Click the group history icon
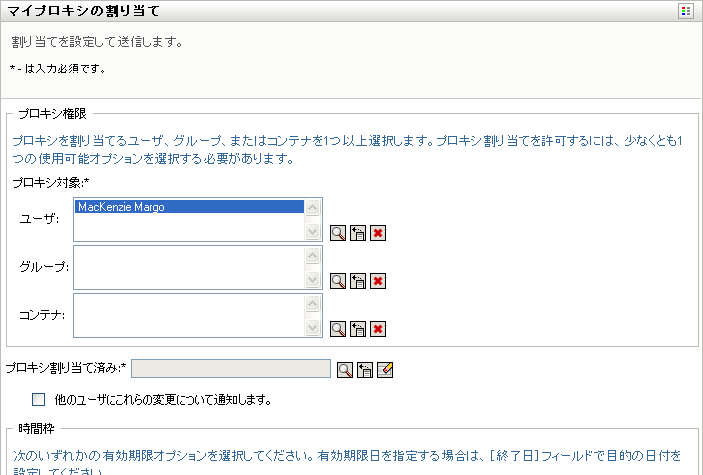 pyautogui.click(x=358, y=281)
